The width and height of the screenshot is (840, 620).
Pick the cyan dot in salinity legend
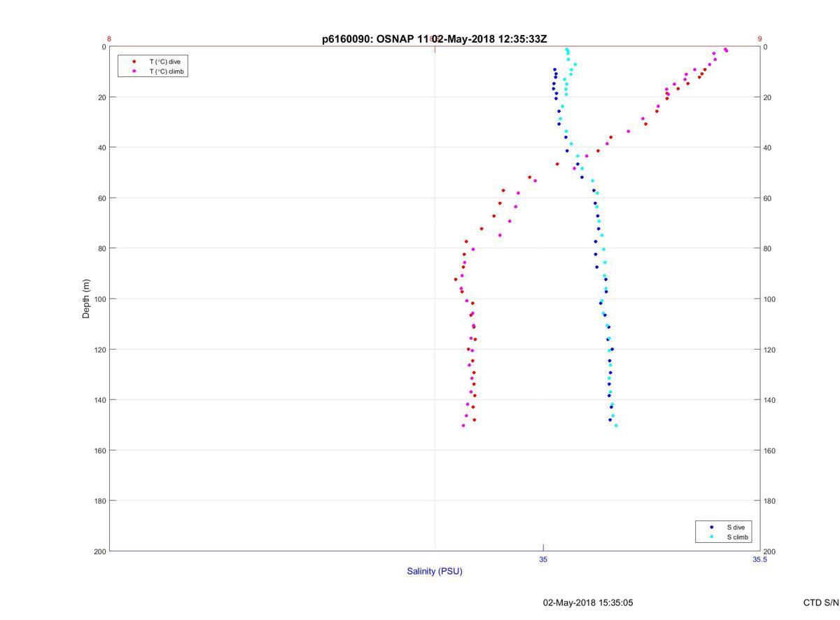tap(711, 537)
